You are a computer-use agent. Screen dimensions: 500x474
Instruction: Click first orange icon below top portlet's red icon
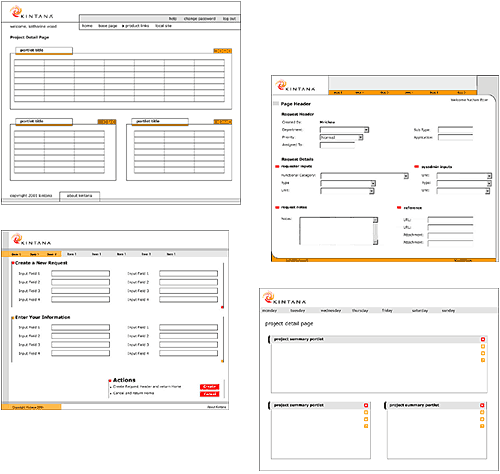[x=483, y=346]
